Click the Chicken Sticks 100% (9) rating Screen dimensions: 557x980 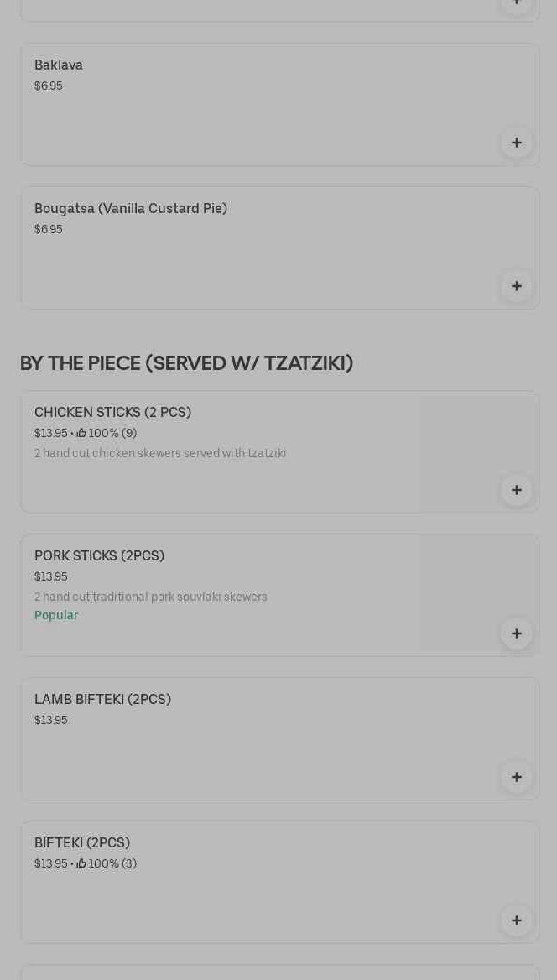(x=107, y=434)
